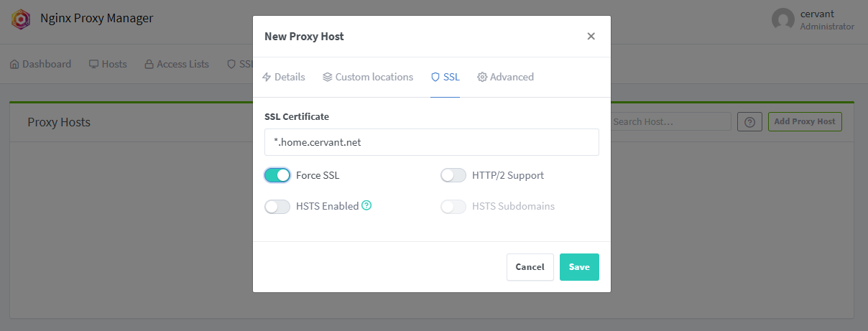Enable the HSTS Enabled switch
Screen dimensions: 868x331
click(x=277, y=207)
